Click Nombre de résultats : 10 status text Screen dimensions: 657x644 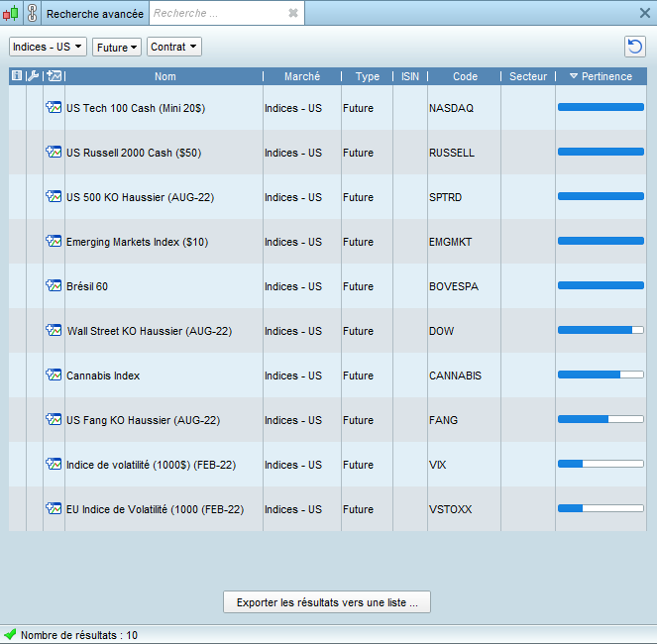79,635
